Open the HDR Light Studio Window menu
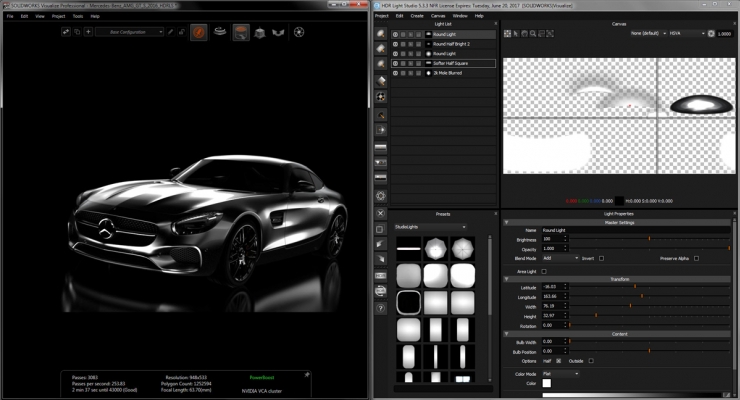The height and width of the screenshot is (400, 740). point(460,16)
